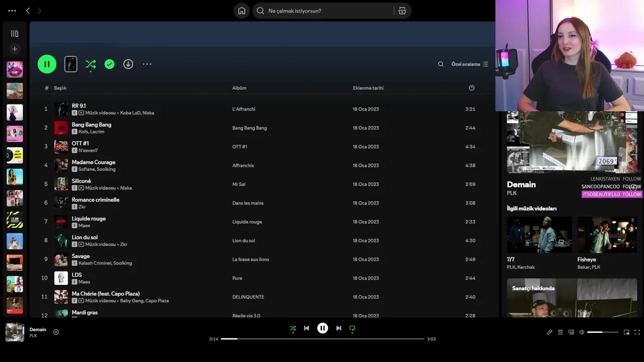
Task: Open the Demain title in right panel
Action: click(521, 185)
